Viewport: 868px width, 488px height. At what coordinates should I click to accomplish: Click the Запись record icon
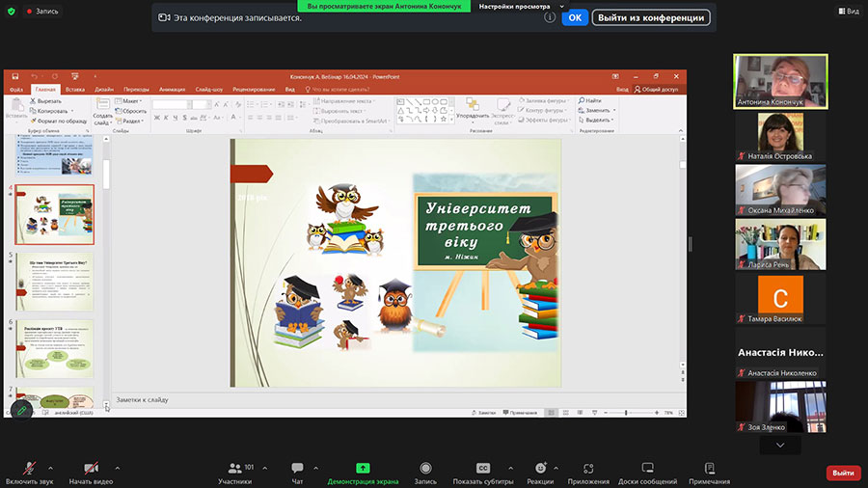425,469
